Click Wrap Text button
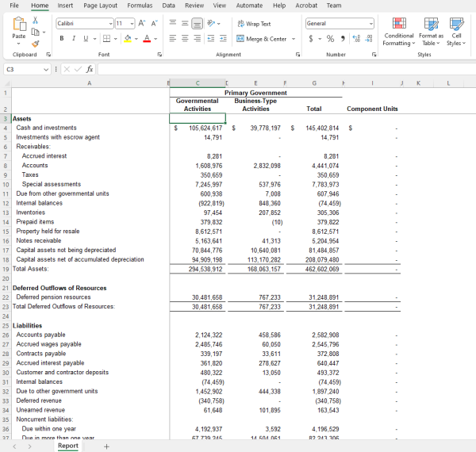Image resolution: width=476 pixels, height=452 pixels. (254, 24)
